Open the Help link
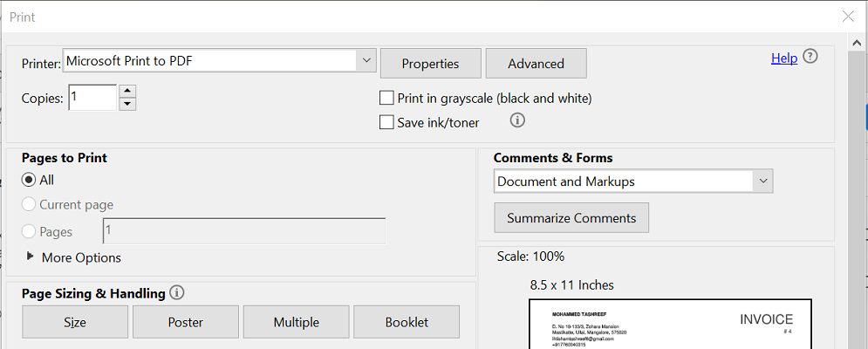This screenshot has width=868, height=349. pyautogui.click(x=783, y=58)
